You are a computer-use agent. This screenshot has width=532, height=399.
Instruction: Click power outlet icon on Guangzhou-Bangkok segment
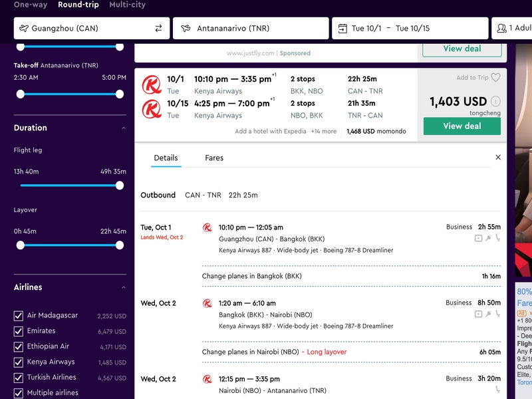(488, 238)
